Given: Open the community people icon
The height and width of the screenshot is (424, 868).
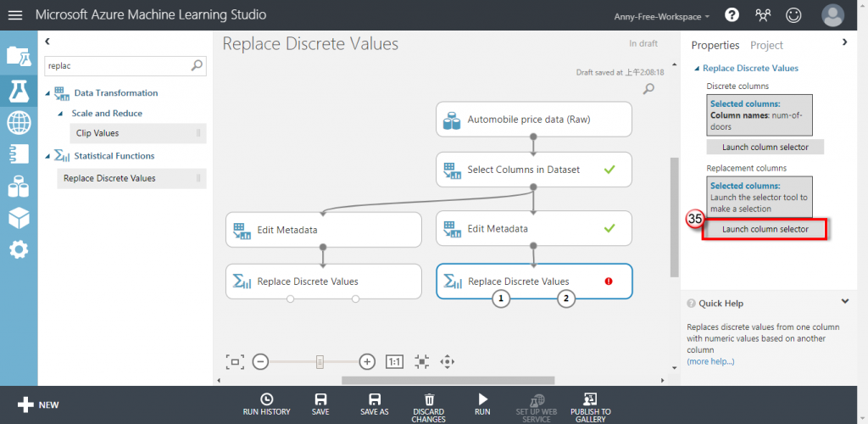Looking at the screenshot, I should click(763, 15).
